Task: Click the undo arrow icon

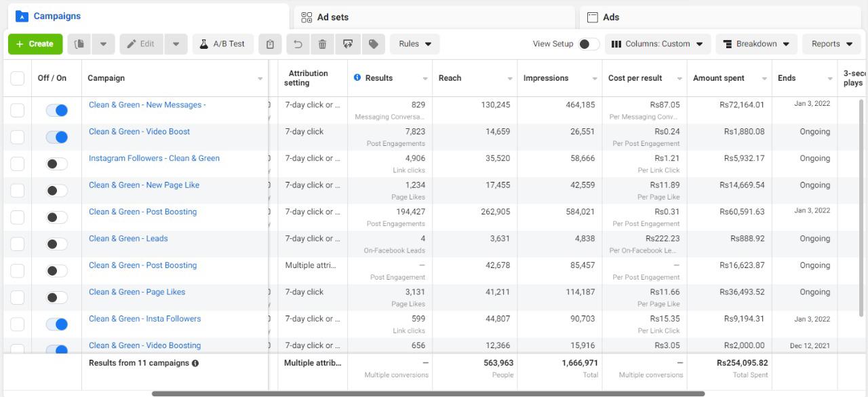Action: coord(298,44)
